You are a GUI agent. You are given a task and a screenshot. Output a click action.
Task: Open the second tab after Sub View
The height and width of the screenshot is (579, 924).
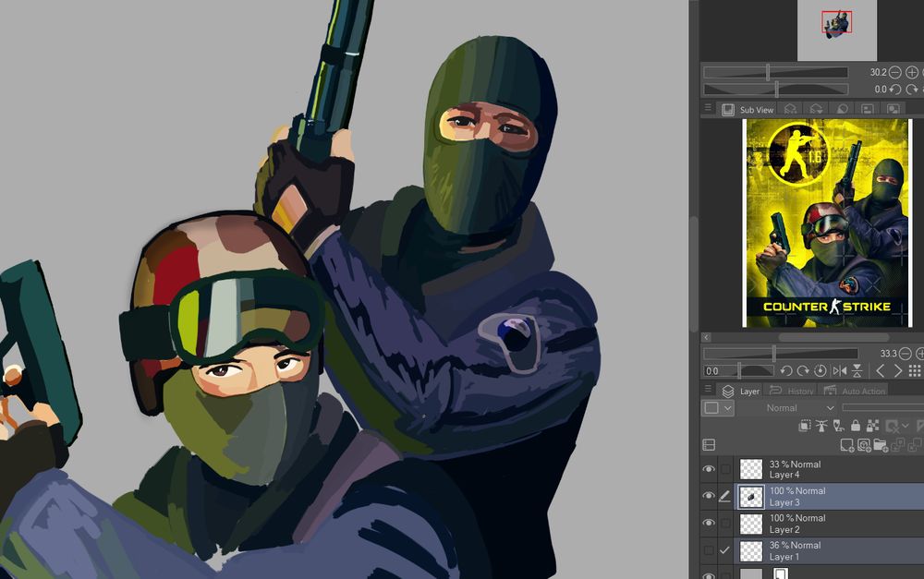coord(816,110)
